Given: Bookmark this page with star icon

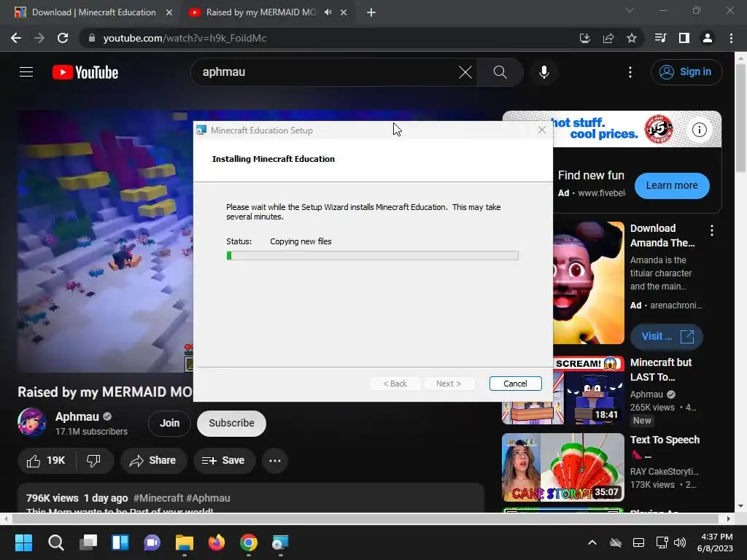Looking at the screenshot, I should point(631,38).
